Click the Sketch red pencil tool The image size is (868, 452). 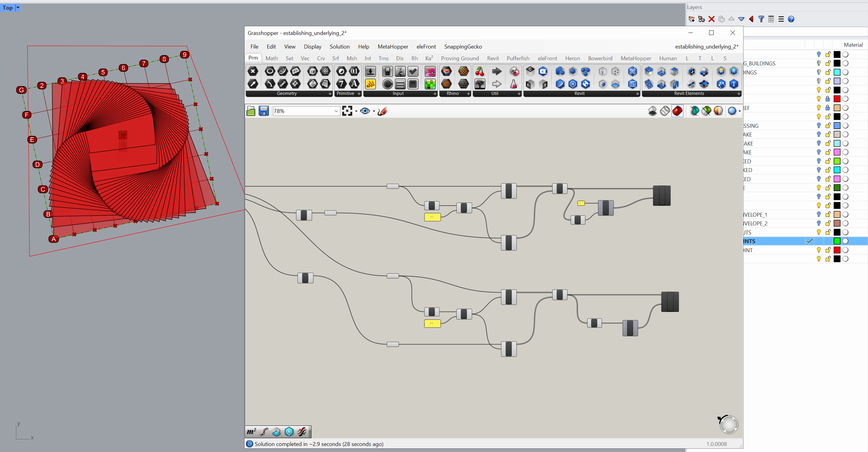click(x=382, y=111)
